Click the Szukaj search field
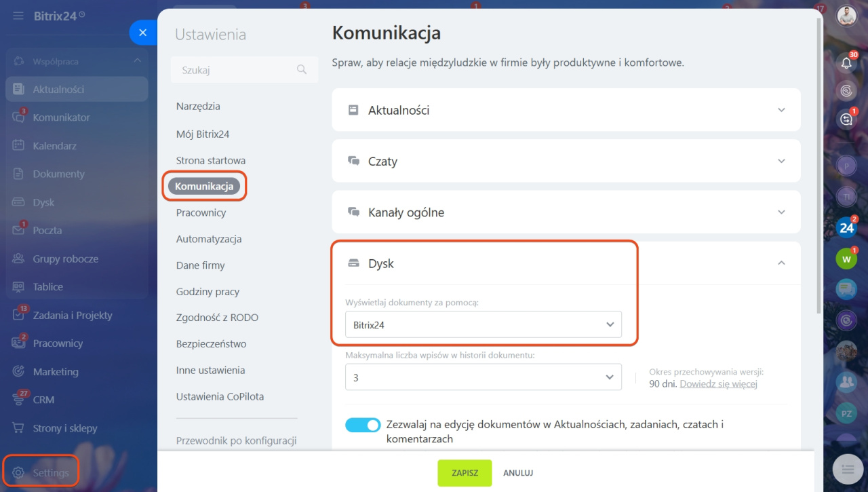 pos(245,70)
